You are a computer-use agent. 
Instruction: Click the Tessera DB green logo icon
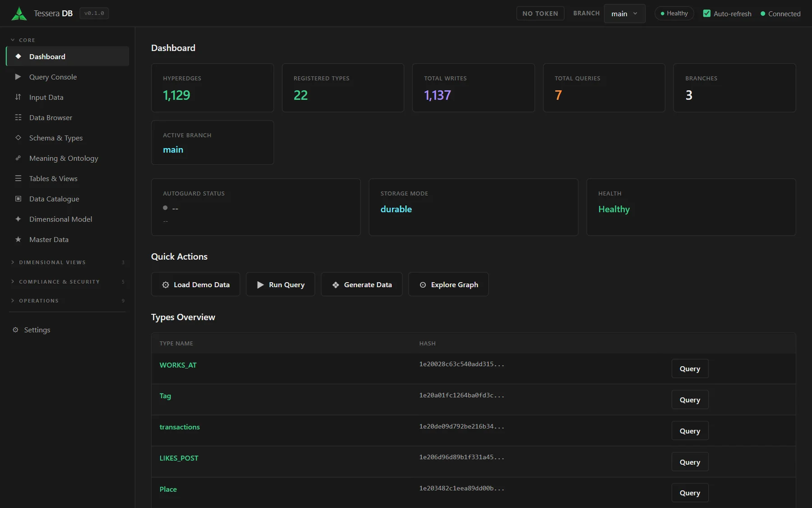(x=19, y=14)
